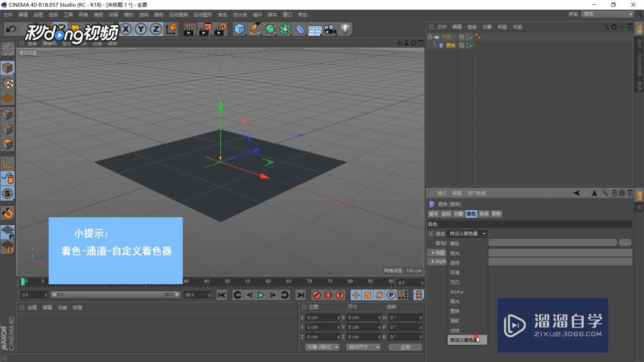
Task: Open the 帮助 menu
Action: [303, 15]
